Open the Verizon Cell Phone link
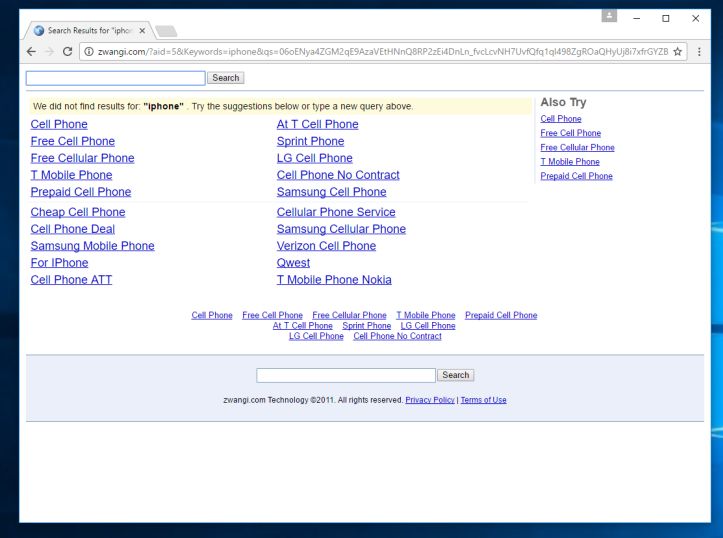The height and width of the screenshot is (538, 723). pyautogui.click(x=326, y=246)
